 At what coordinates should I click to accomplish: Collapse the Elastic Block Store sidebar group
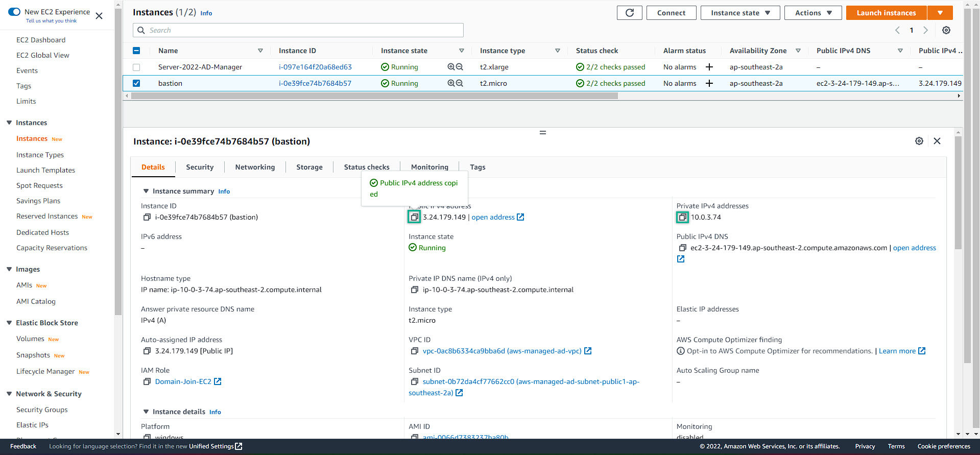tap(9, 323)
